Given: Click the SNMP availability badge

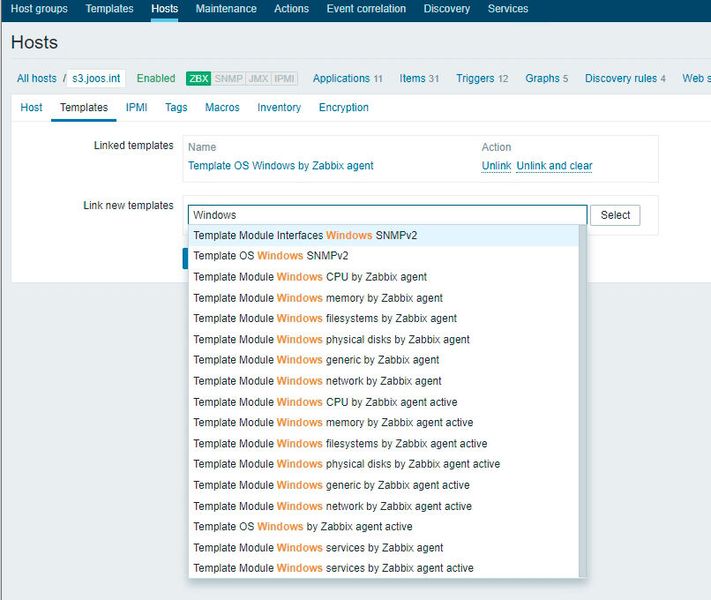Looking at the screenshot, I should [228, 78].
